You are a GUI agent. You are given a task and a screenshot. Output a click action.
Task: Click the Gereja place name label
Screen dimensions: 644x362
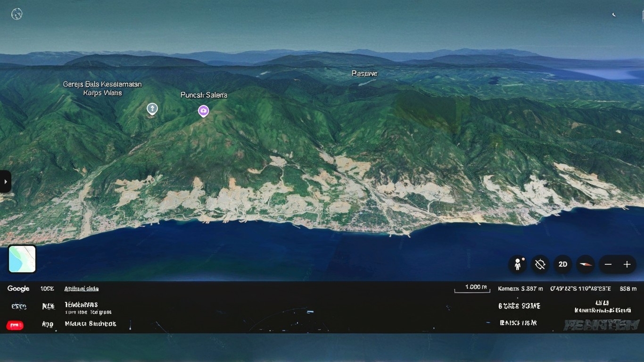coord(102,88)
